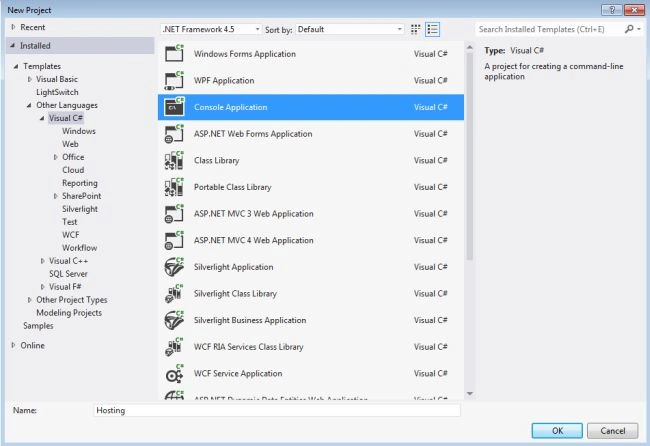Click the scrollbar up arrow
650x446 pixels.
click(470, 47)
